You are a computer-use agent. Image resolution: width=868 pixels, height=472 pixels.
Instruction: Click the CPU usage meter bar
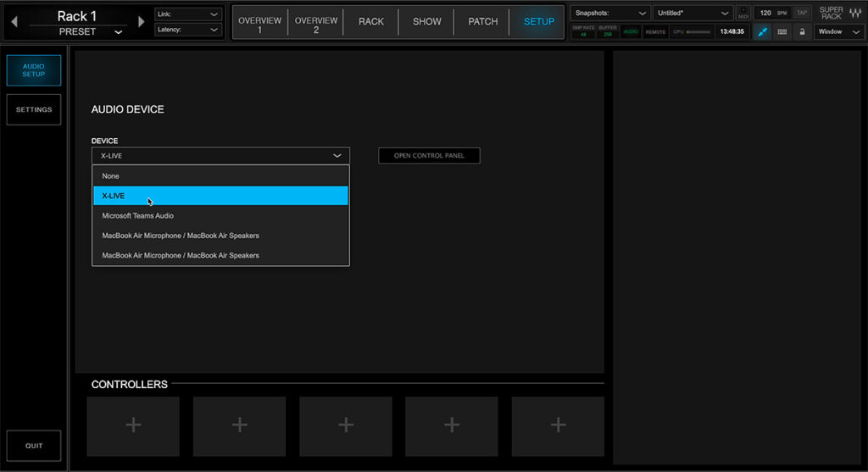(698, 31)
